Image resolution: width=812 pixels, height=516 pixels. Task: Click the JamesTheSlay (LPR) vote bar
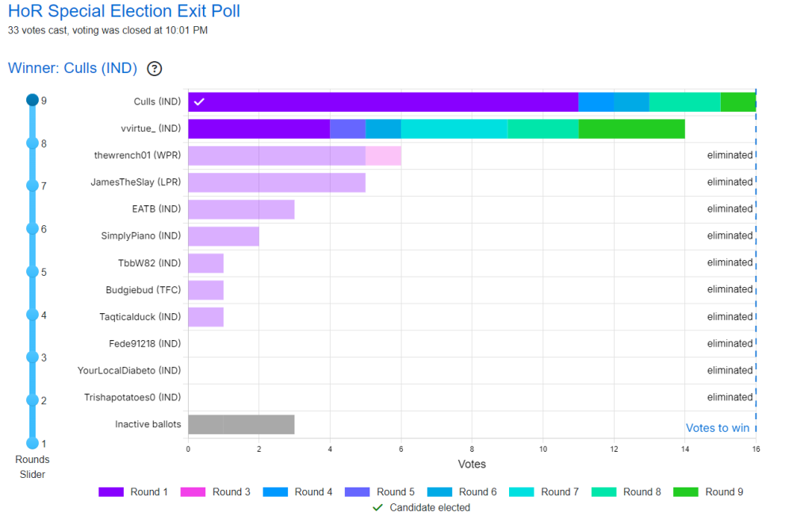(x=277, y=182)
